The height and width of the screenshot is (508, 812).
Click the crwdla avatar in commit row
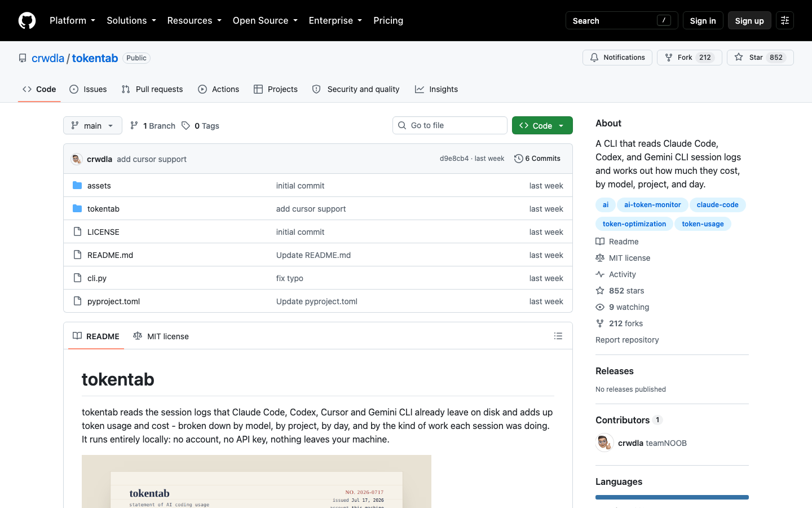[77, 159]
